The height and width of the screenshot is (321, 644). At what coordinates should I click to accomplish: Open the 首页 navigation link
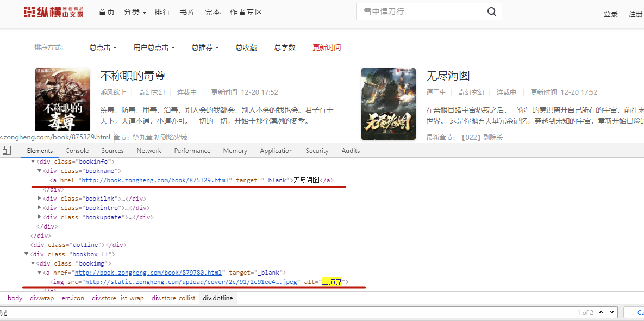107,13
